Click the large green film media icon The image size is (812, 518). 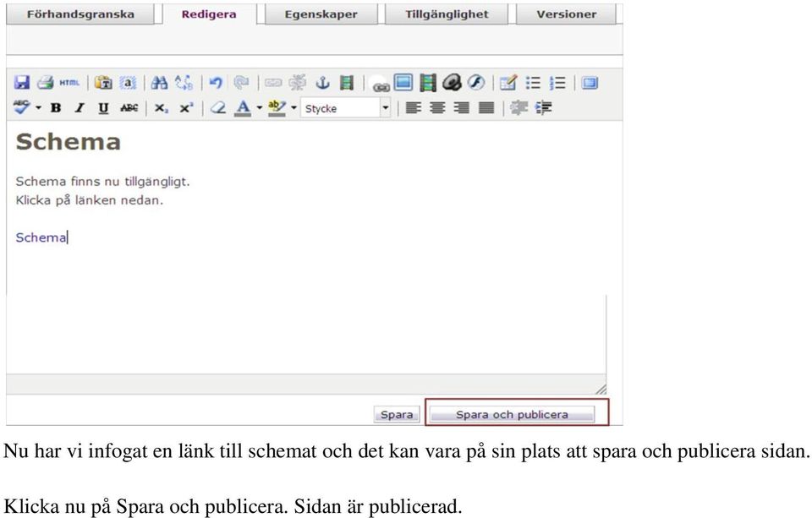click(428, 83)
